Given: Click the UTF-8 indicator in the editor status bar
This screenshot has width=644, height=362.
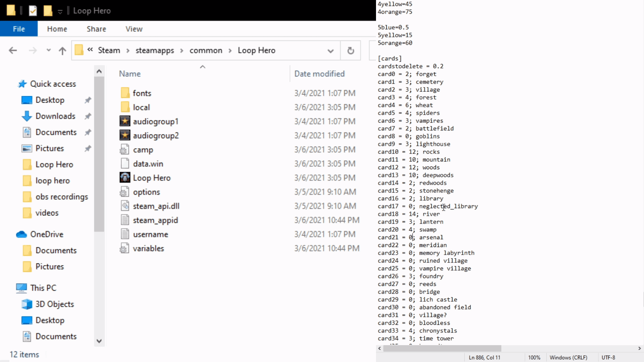Looking at the screenshot, I should pyautogui.click(x=609, y=357).
